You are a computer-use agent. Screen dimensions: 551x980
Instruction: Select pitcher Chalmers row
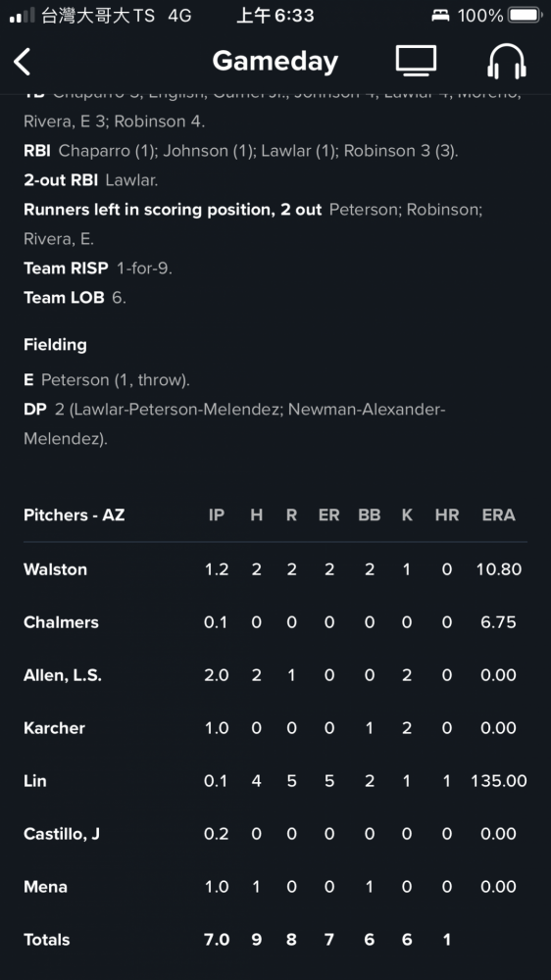coord(275,622)
